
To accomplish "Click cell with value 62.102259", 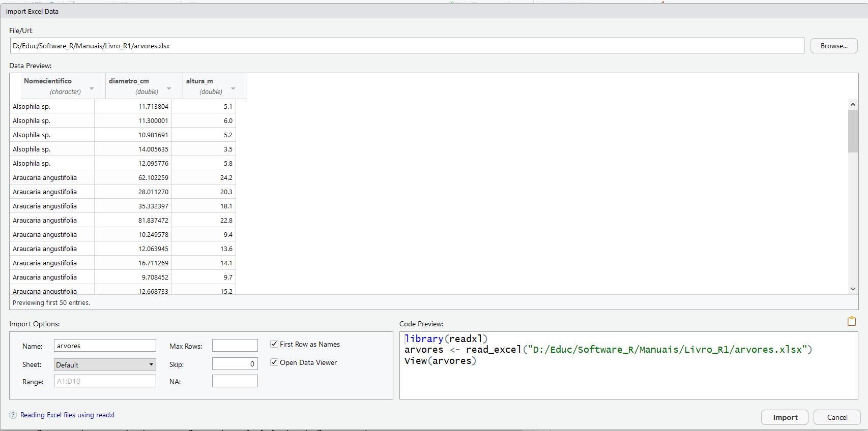I will point(133,177).
